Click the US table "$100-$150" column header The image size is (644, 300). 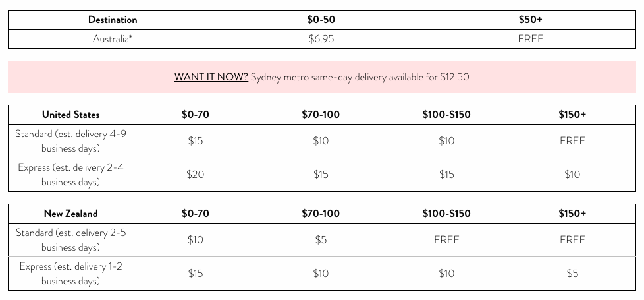coord(446,115)
